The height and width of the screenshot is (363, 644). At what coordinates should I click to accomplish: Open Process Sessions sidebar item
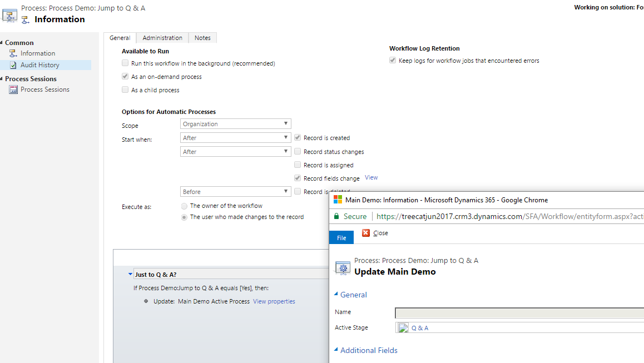coord(44,89)
